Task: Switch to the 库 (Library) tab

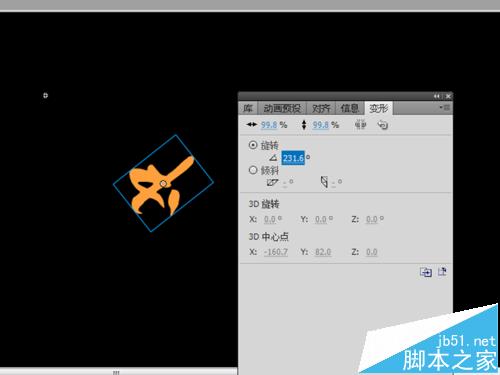Action: (x=248, y=108)
